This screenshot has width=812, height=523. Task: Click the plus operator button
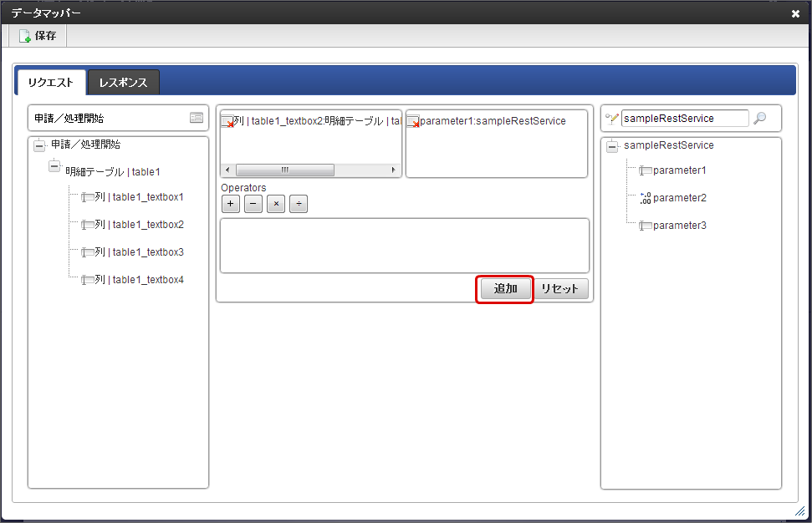[231, 204]
